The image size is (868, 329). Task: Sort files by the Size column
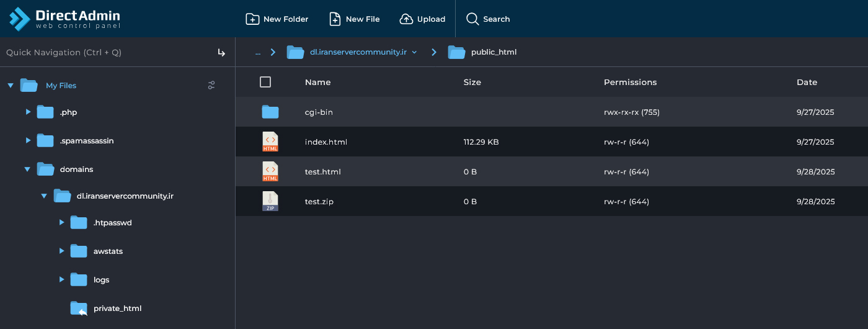click(472, 82)
